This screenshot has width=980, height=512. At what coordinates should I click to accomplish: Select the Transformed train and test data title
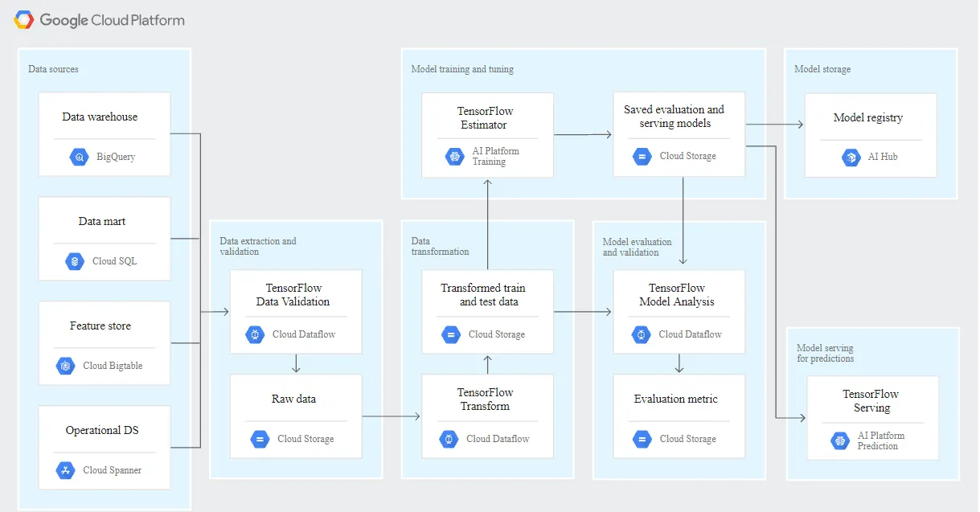pos(483,295)
